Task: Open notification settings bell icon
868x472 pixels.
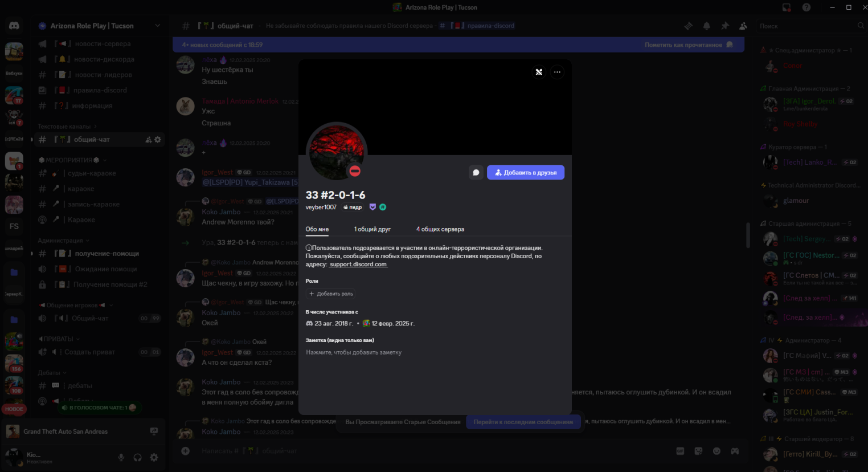Action: [x=706, y=26]
